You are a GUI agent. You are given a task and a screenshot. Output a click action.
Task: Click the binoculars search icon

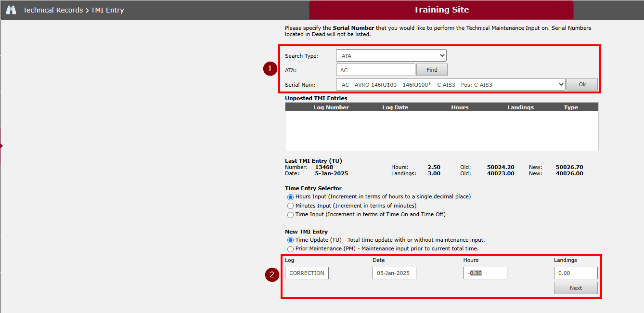coord(11,10)
